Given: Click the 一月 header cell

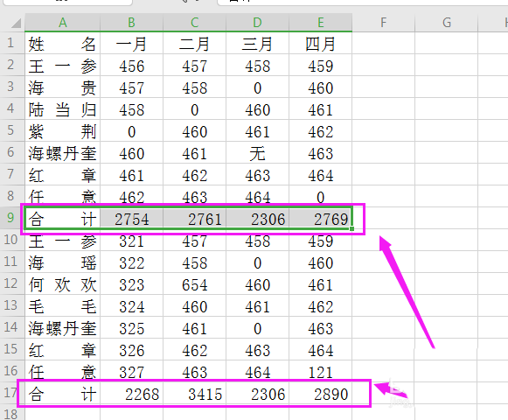Looking at the screenshot, I should coord(131,43).
